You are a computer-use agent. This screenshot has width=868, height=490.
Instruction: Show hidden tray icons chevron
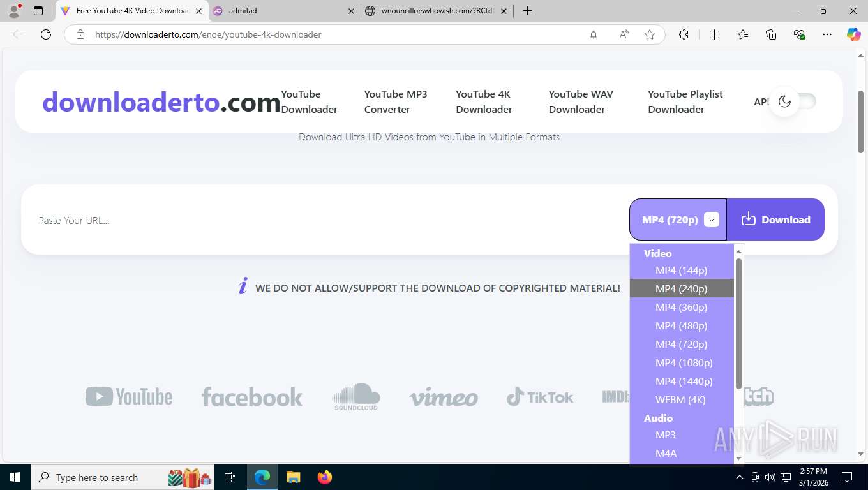coord(740,477)
